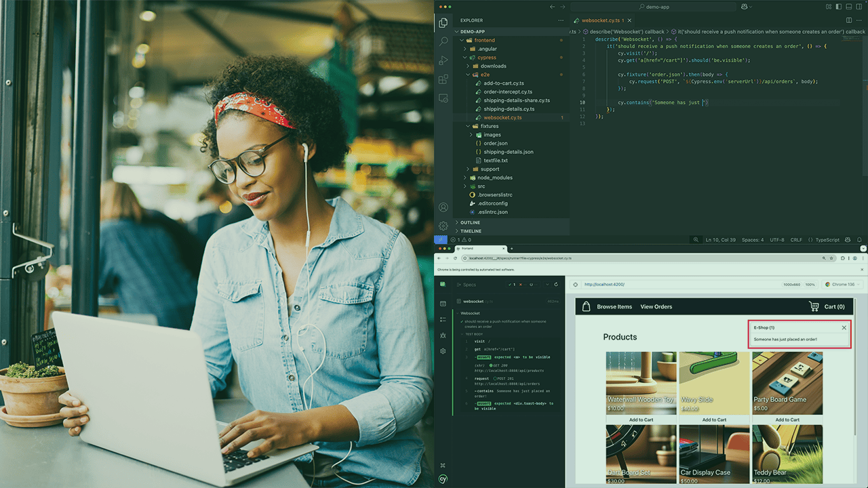Click the selector playground crosshair icon

(575, 285)
